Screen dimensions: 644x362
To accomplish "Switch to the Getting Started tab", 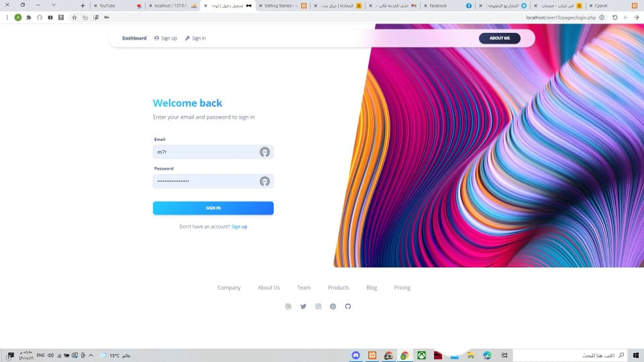I will [283, 6].
